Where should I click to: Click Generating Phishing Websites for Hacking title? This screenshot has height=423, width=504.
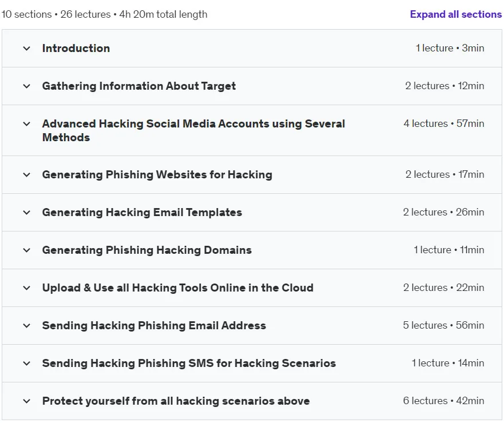[157, 175]
